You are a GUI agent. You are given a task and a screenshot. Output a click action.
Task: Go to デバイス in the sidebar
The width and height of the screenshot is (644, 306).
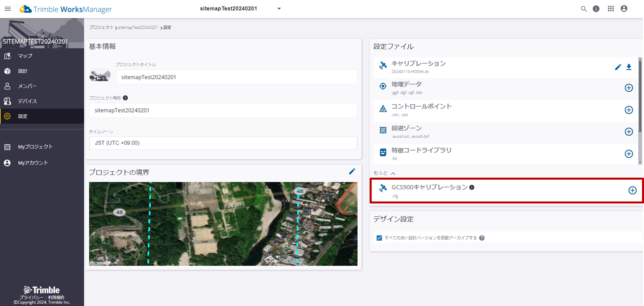pos(27,101)
